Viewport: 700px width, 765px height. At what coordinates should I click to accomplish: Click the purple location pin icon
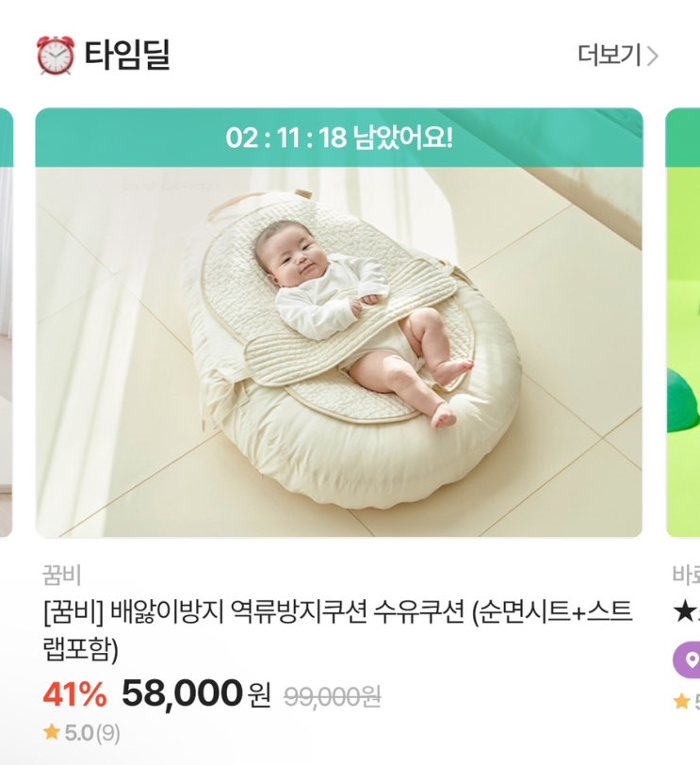[691, 659]
